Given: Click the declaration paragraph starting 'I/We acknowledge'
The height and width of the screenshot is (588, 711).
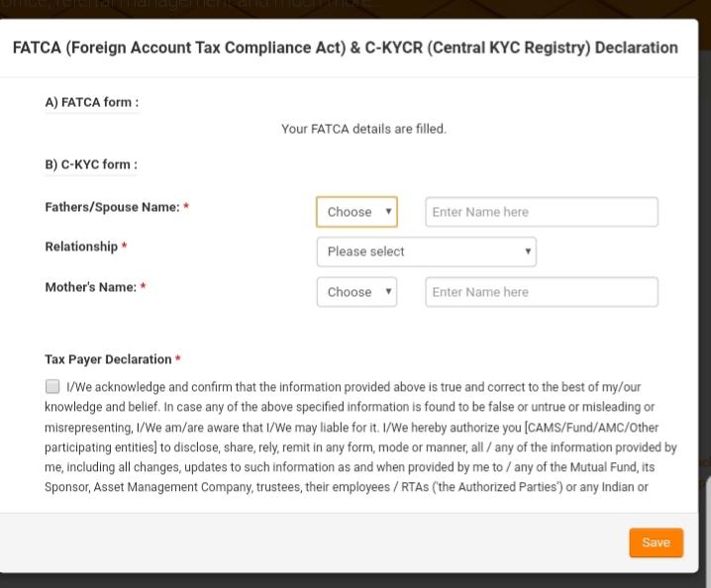Looking at the screenshot, I should (x=356, y=437).
